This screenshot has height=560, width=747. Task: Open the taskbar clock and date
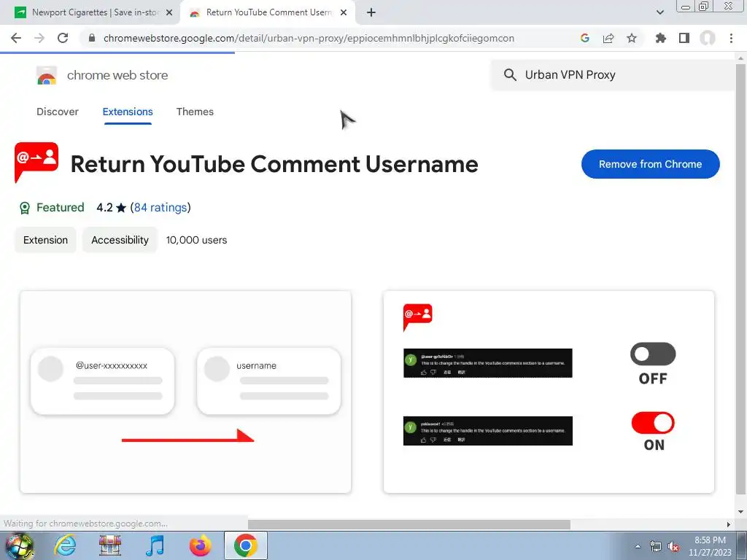pyautogui.click(x=710, y=546)
